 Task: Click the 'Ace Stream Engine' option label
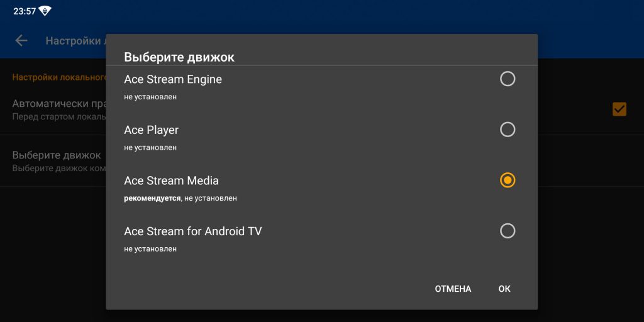pyautogui.click(x=173, y=79)
